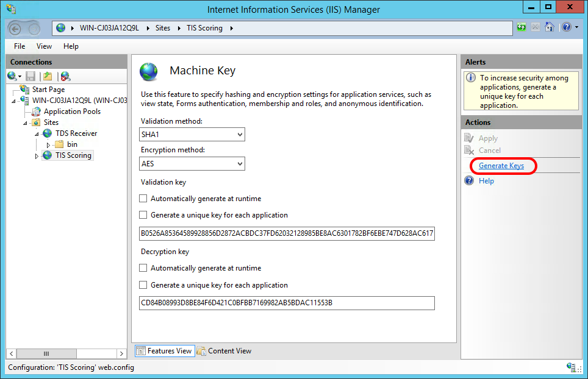Switch to the Features View tab
This screenshot has height=379, width=588.
(x=165, y=351)
